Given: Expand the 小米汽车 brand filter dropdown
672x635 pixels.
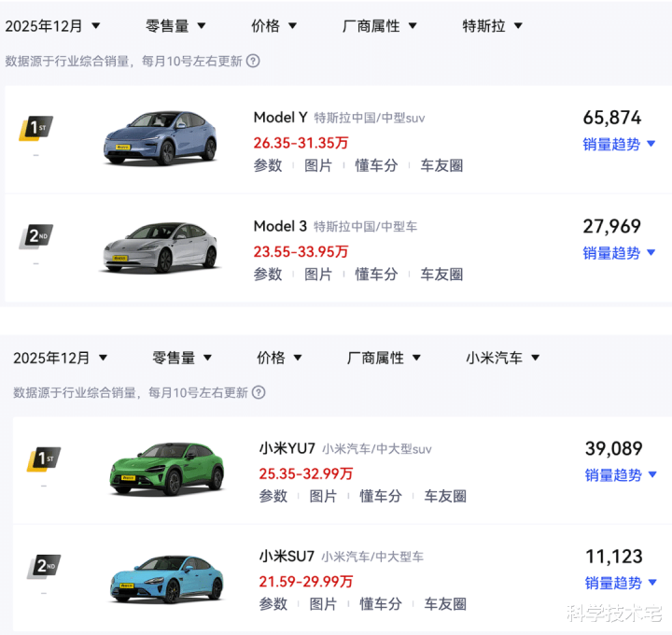Looking at the screenshot, I should pos(503,358).
